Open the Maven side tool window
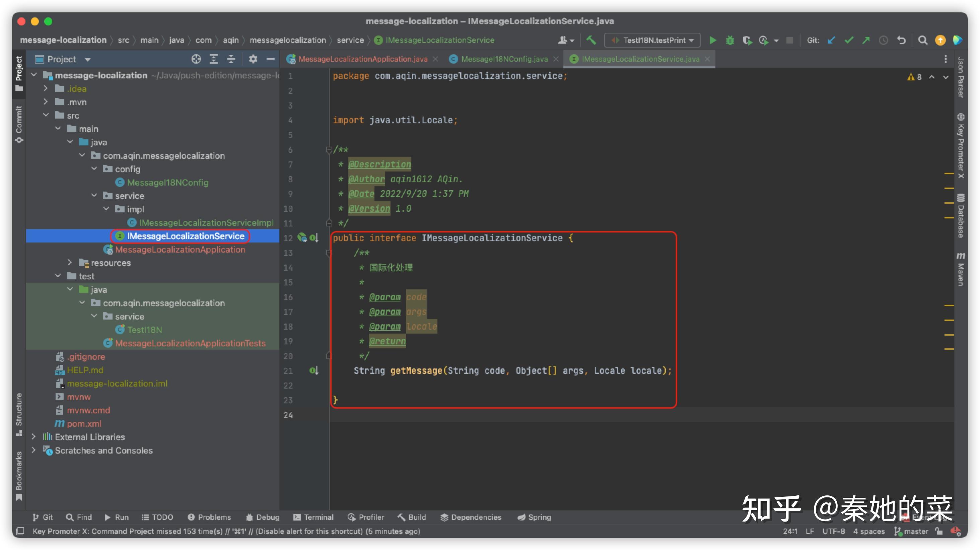Screen dimensions: 980x550 [961, 269]
